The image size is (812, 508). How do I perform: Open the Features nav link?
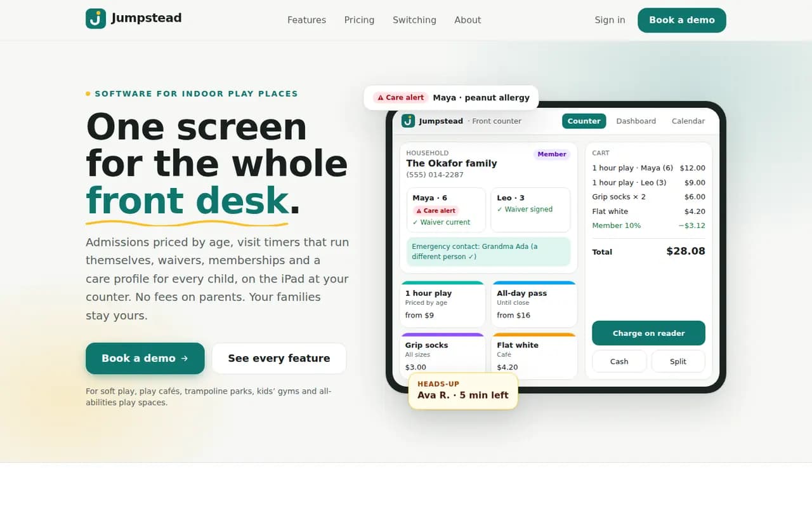[306, 20]
